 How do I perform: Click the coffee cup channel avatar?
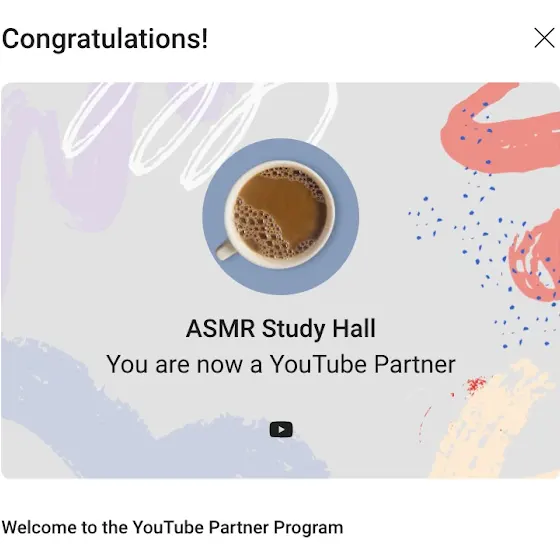click(x=281, y=216)
